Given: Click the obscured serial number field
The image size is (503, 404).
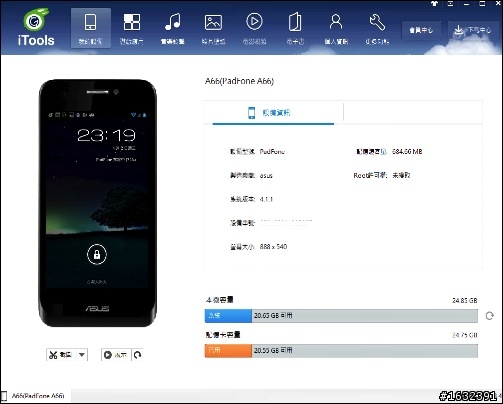Looking at the screenshot, I should (x=286, y=223).
